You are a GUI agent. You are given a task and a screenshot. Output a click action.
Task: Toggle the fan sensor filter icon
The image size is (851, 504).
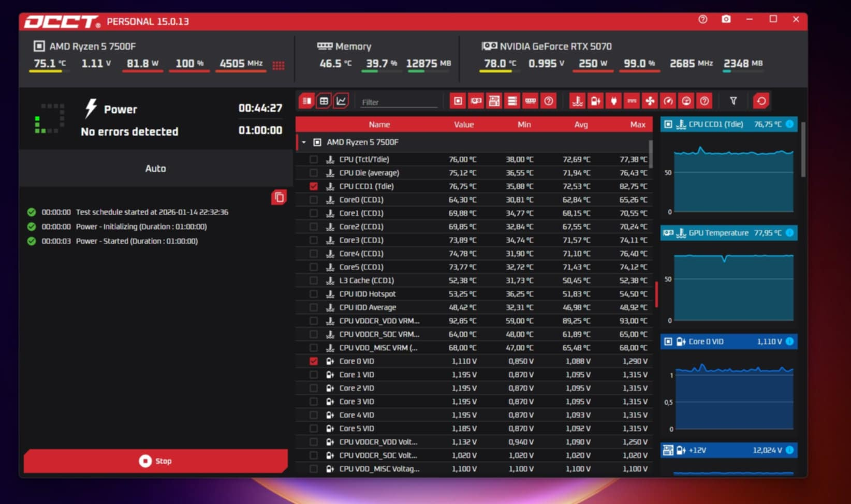click(x=650, y=101)
